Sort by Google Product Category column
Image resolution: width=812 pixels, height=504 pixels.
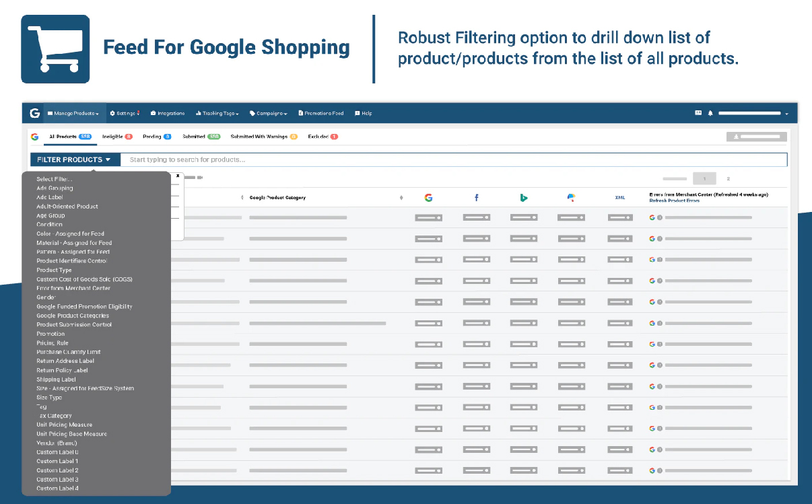coord(277,198)
